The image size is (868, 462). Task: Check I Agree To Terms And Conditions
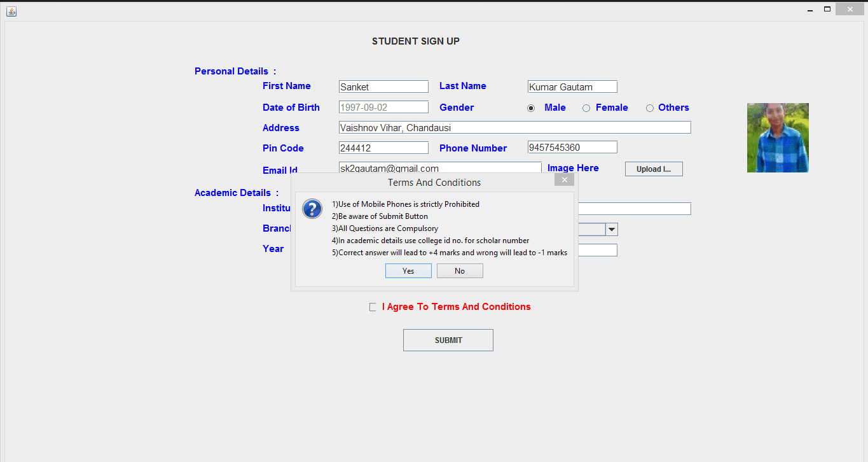click(372, 307)
